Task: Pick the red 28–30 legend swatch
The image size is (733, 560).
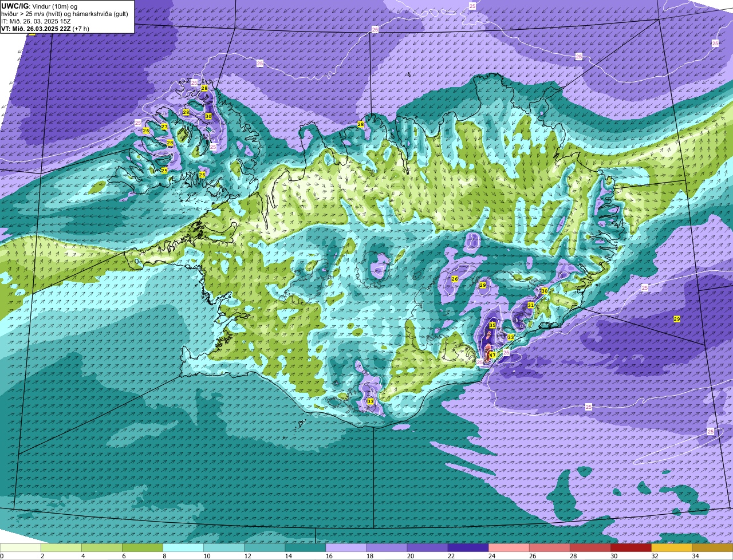Action: click(590, 548)
